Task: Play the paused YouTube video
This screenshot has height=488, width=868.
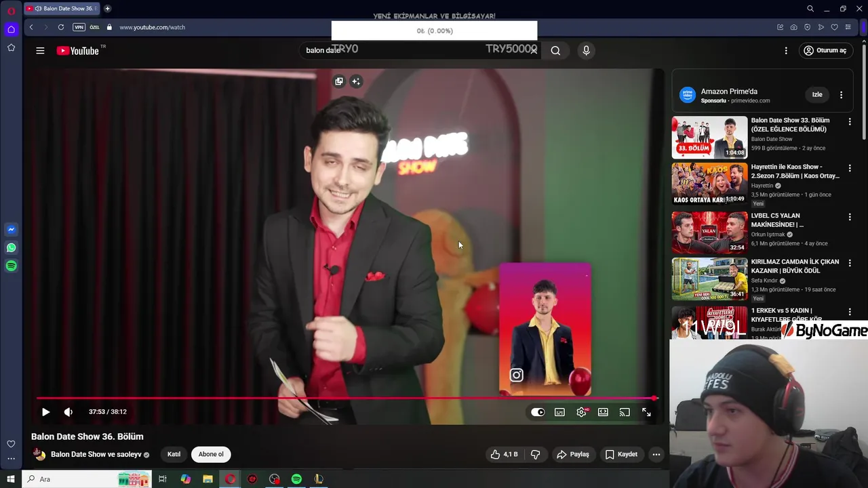Action: click(x=45, y=412)
